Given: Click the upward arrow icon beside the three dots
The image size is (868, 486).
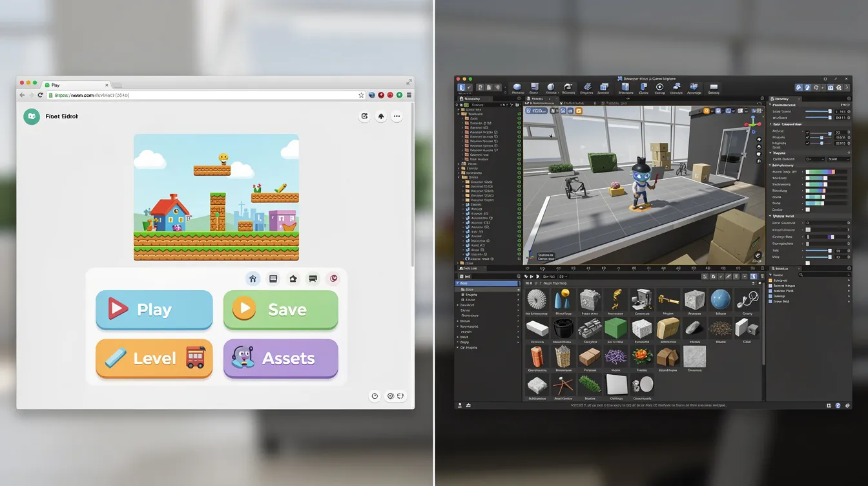Looking at the screenshot, I should coord(380,116).
